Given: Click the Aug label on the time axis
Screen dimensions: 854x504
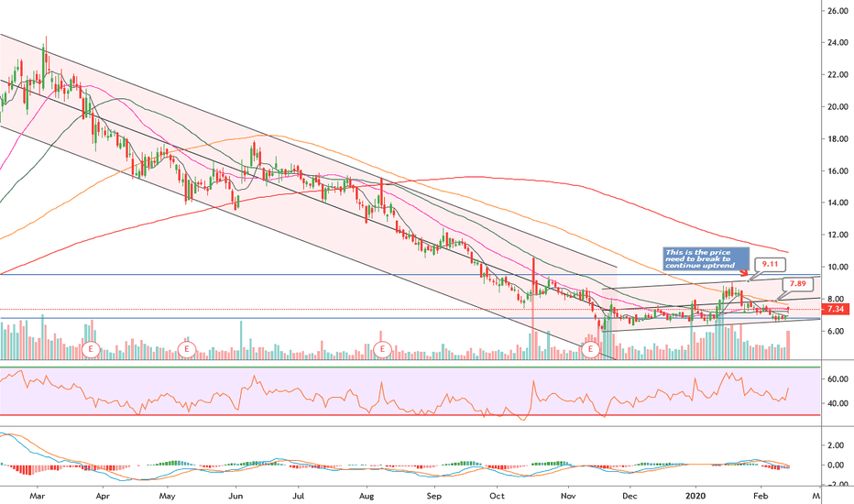Looking at the screenshot, I should pyautogui.click(x=367, y=496).
